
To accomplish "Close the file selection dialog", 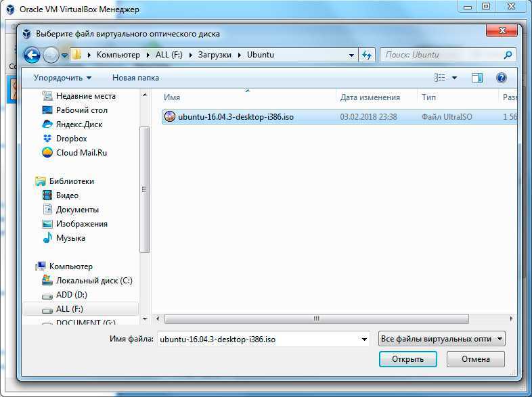I will click(x=502, y=31).
